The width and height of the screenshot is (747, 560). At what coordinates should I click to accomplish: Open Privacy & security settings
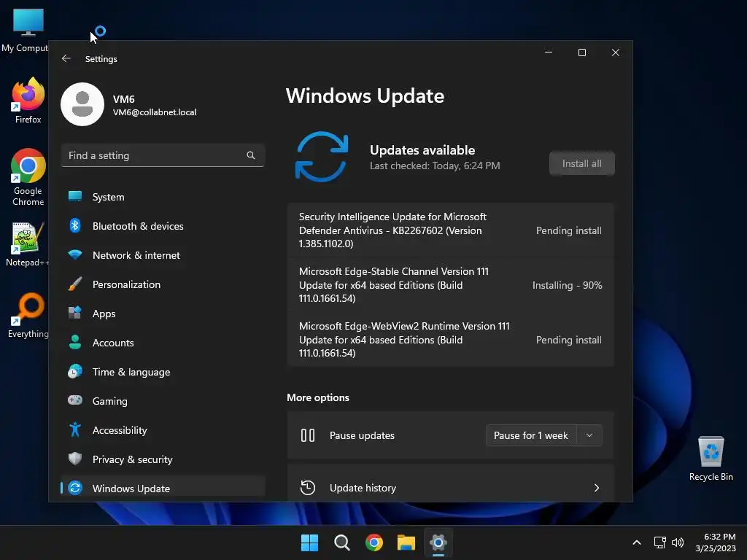coord(163,459)
